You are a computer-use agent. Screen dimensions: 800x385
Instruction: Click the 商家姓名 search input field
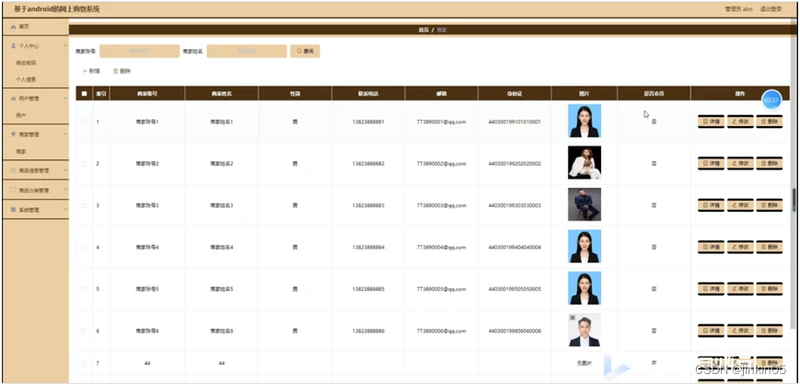(x=247, y=51)
